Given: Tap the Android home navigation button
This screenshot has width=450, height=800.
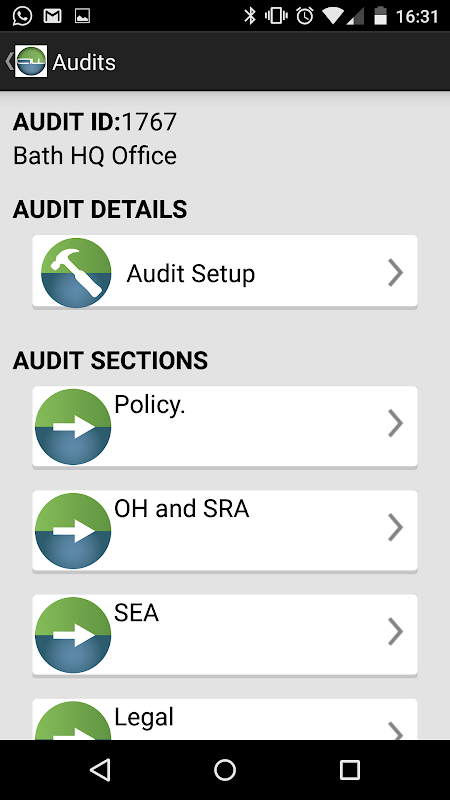Looking at the screenshot, I should pos(225,769).
